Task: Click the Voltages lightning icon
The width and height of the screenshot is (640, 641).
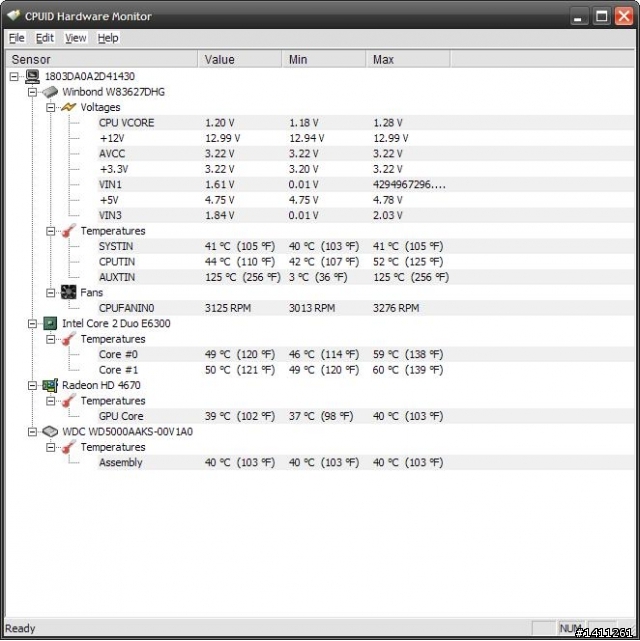Action: 68,107
